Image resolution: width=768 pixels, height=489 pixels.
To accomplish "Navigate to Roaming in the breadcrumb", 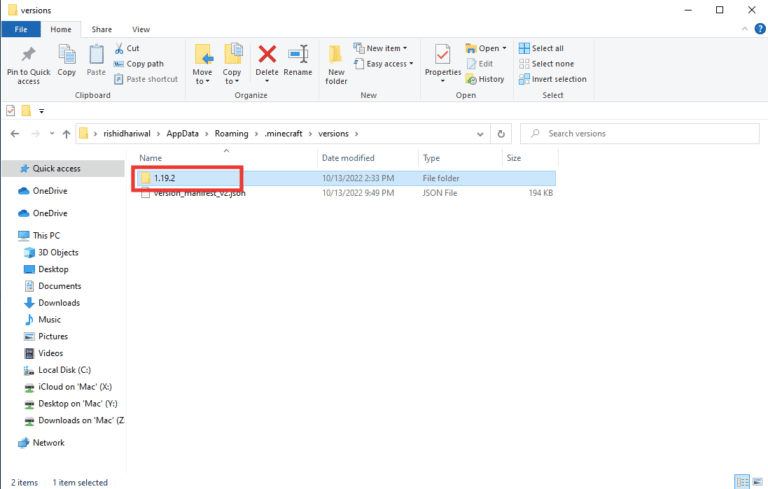I will pos(232,133).
